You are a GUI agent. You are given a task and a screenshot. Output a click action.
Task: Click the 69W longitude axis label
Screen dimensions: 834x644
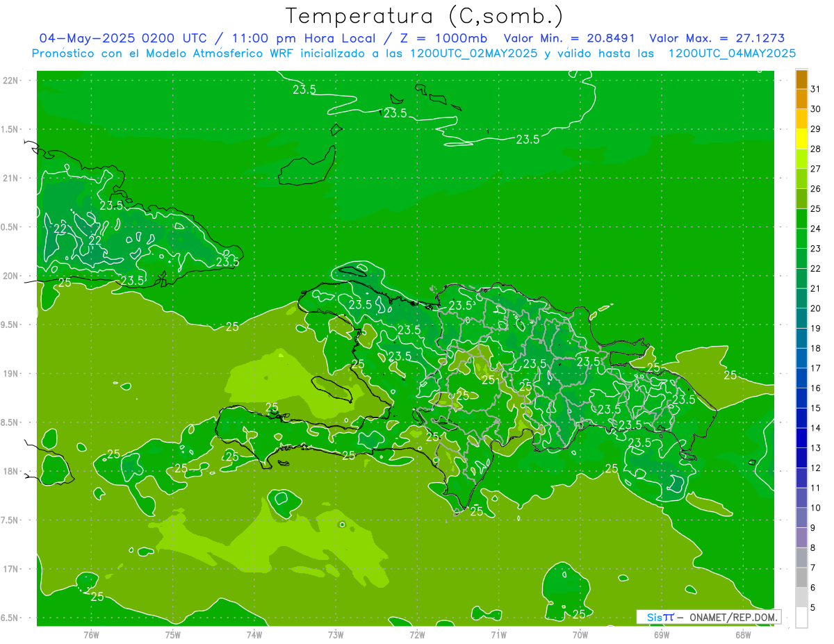tap(662, 634)
